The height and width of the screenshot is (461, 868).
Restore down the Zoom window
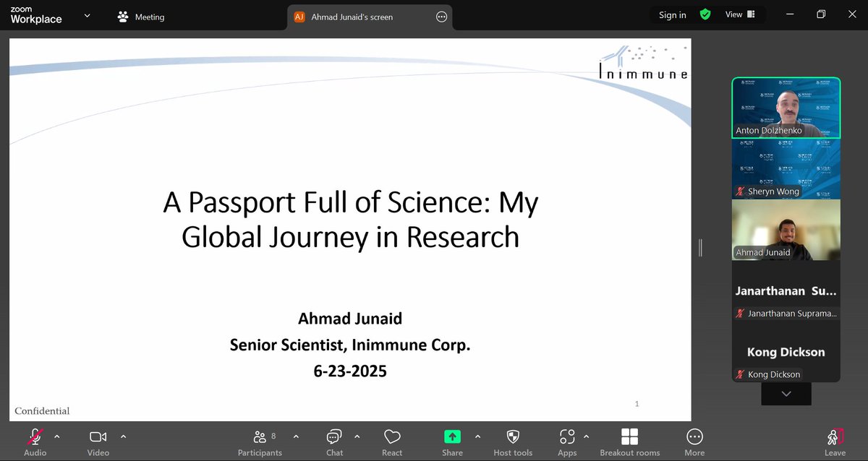coord(821,14)
